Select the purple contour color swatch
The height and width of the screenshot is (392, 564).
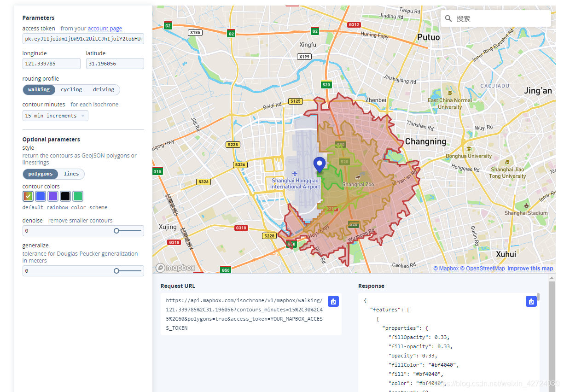[53, 196]
